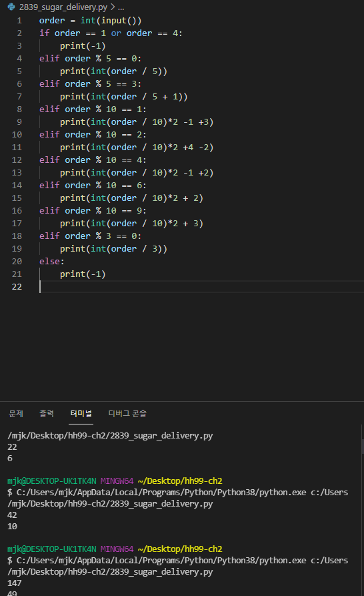Image resolution: width=364 pixels, height=596 pixels.
Task: Click 'print(int(order / 10)*2 + 2)' line
Action: (x=131, y=198)
